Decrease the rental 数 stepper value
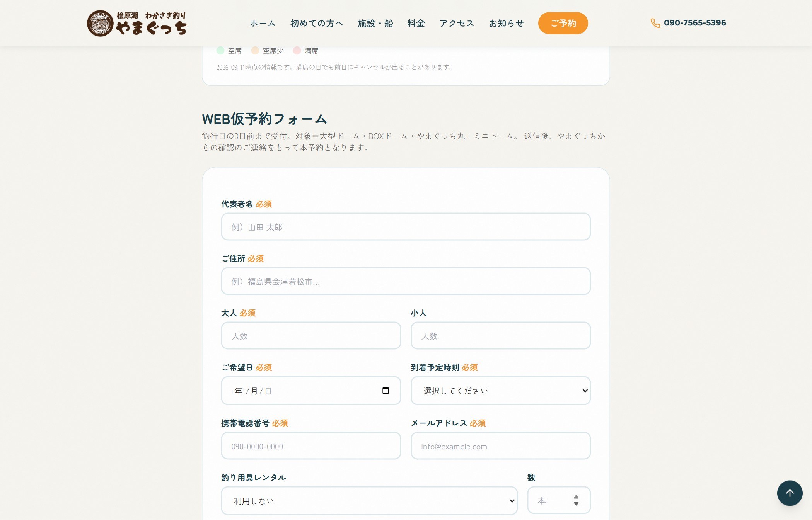Viewport: 812px width, 520px height. pos(576,504)
